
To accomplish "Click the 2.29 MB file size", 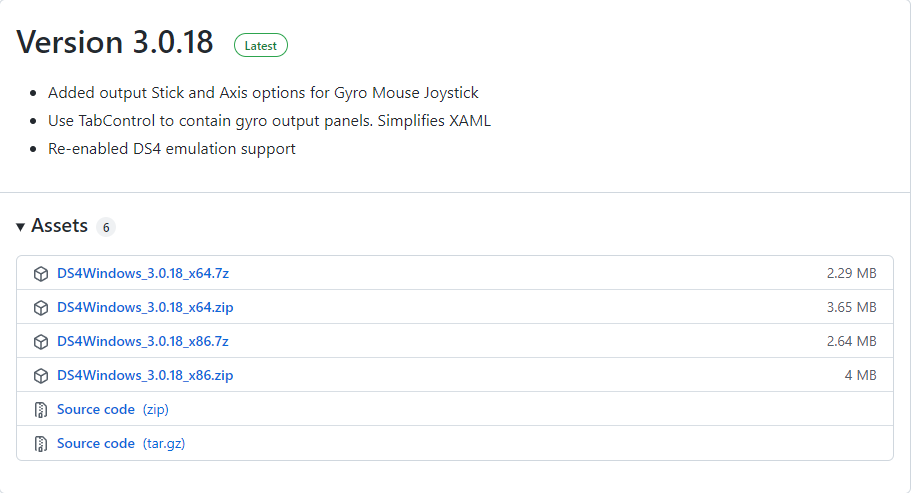I will (x=852, y=273).
